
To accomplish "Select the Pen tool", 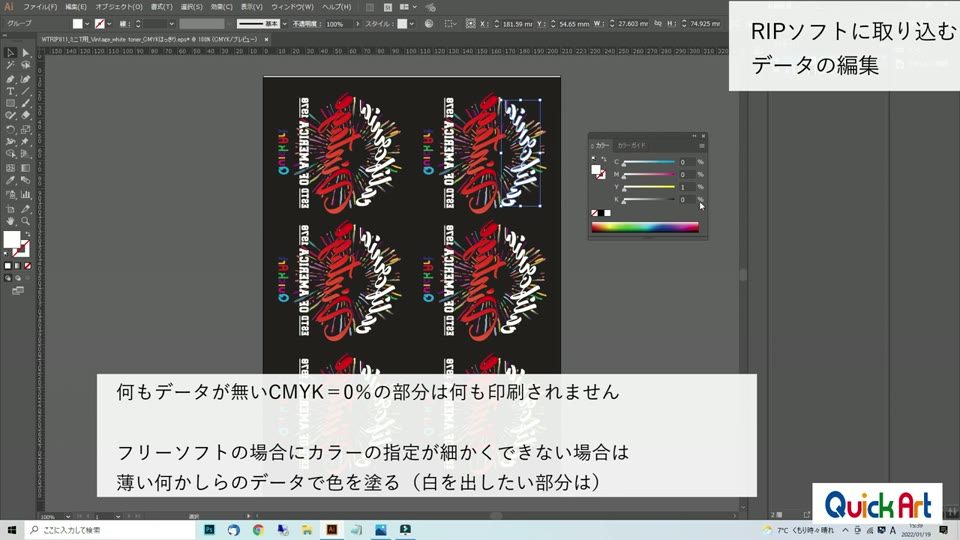I will pos(10,79).
